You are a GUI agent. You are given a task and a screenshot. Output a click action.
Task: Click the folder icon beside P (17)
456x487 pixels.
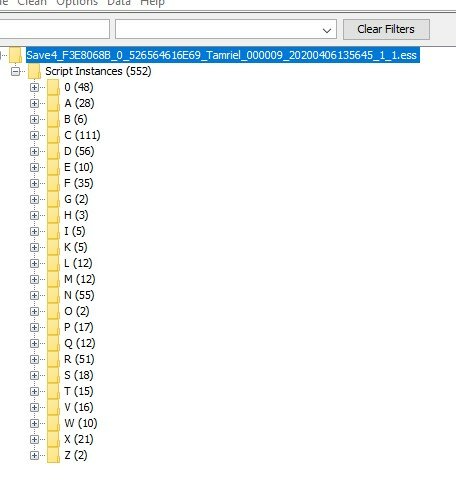pyautogui.click(x=53, y=327)
